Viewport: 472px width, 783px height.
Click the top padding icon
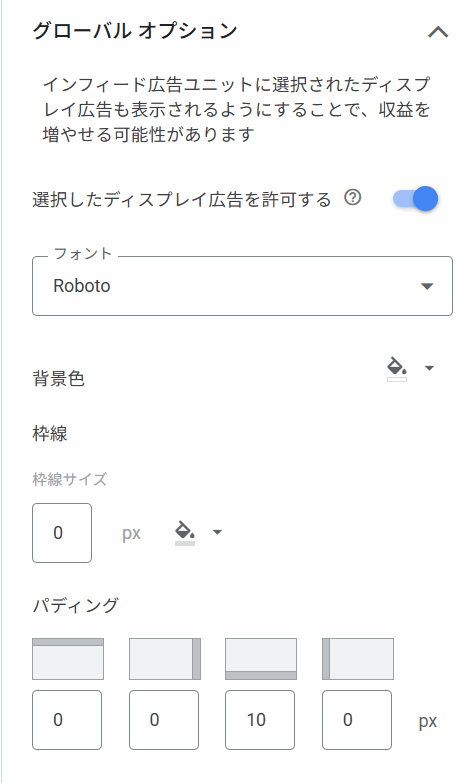(x=68, y=659)
